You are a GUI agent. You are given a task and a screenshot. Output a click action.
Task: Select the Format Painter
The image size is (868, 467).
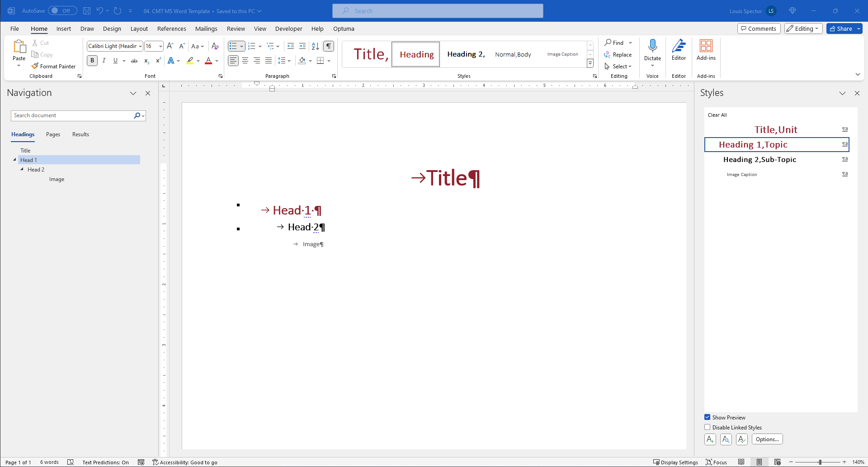53,66
